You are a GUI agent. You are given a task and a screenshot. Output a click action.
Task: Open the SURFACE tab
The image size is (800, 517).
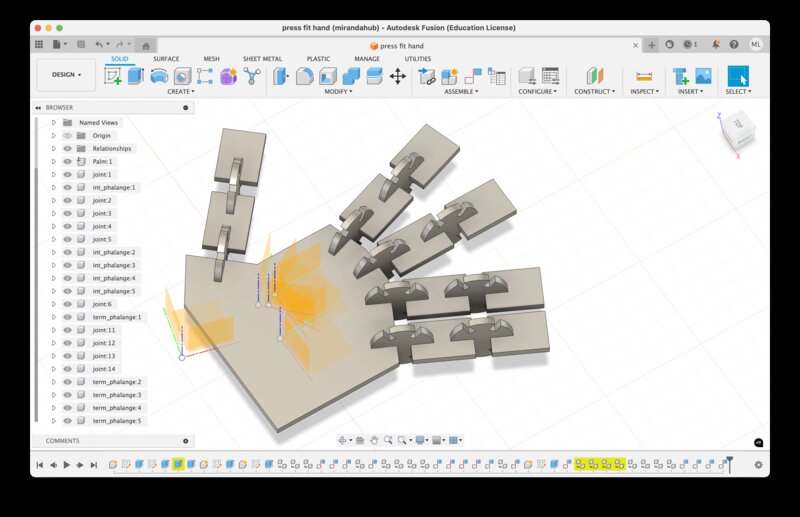click(x=166, y=59)
